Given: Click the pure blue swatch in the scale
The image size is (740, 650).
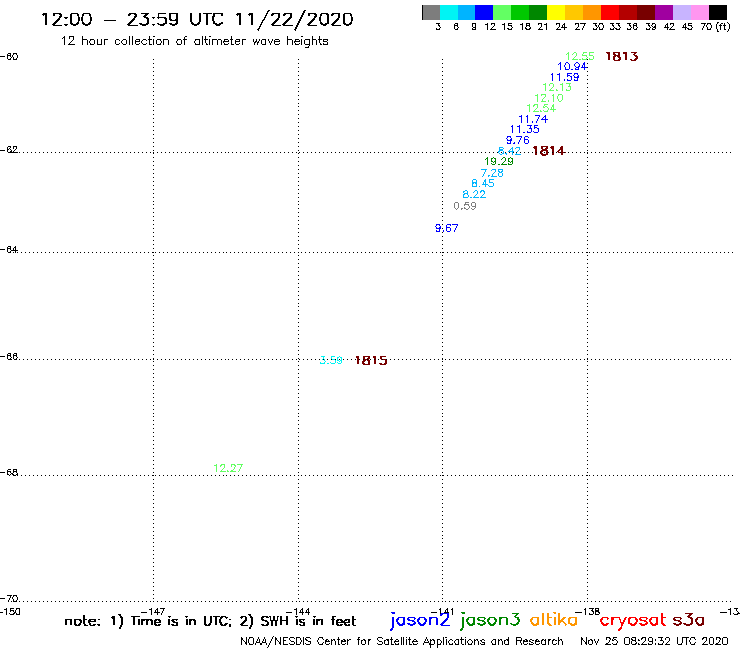Looking at the screenshot, I should click(484, 12).
